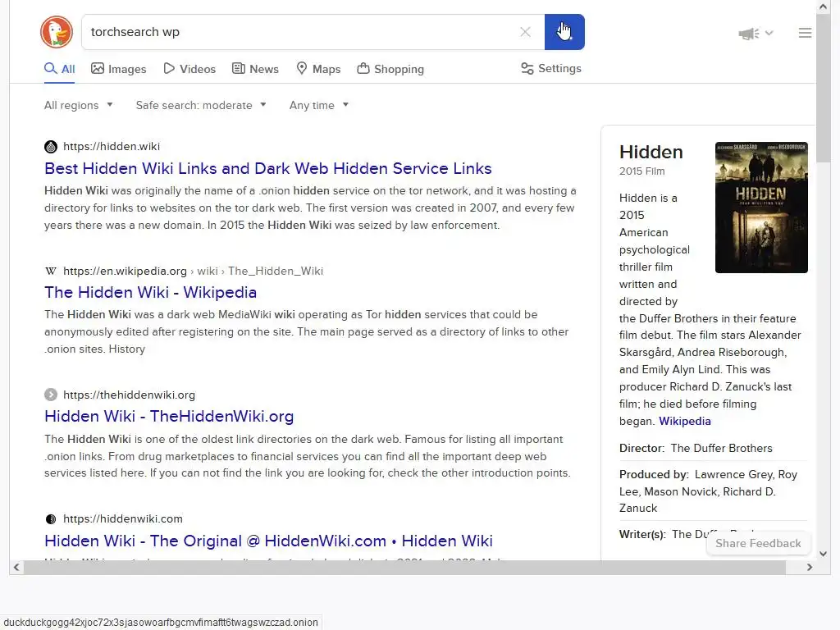Expand the All regions dropdown
The image size is (840, 630).
[x=78, y=105]
